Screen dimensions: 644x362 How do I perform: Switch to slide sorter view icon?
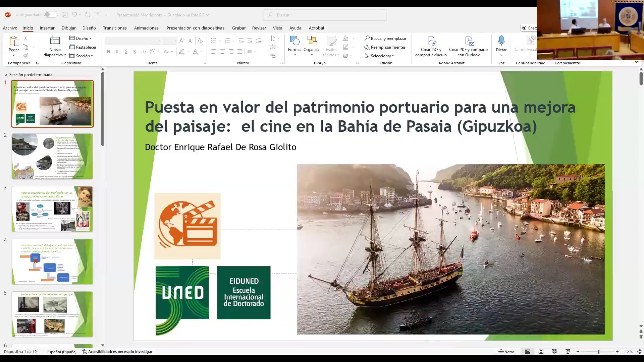pos(541,352)
